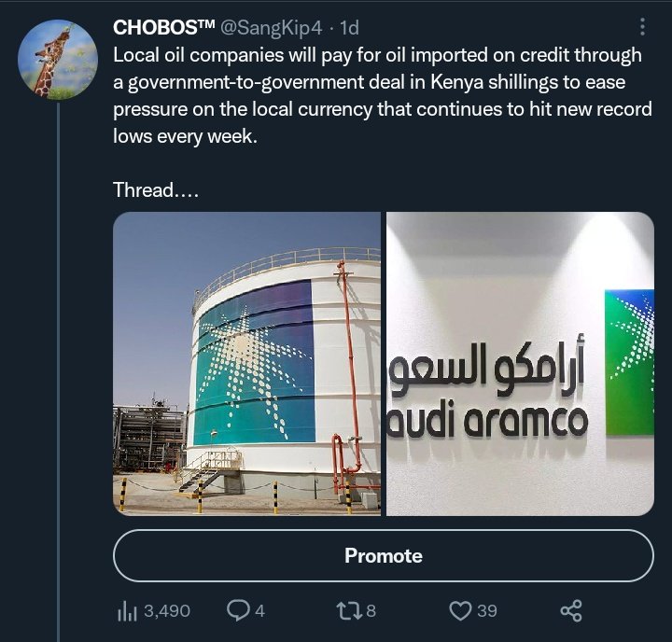672x642 pixels.
Task: Click the 39 likes count
Action: pos(487,610)
